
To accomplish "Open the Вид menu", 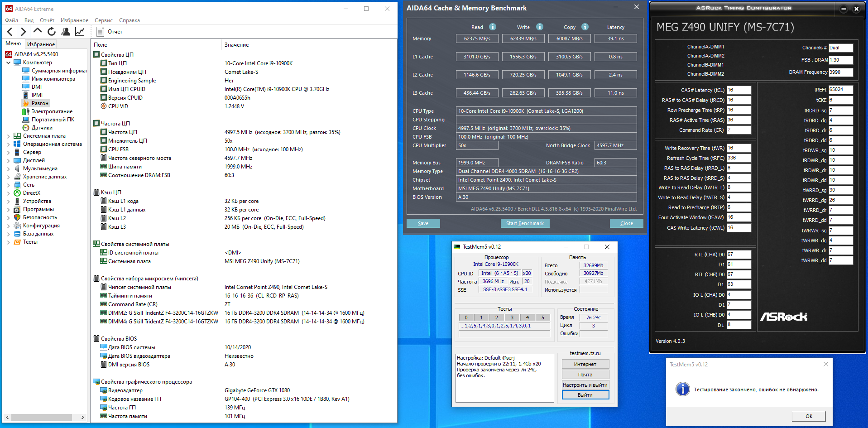I will click(29, 20).
